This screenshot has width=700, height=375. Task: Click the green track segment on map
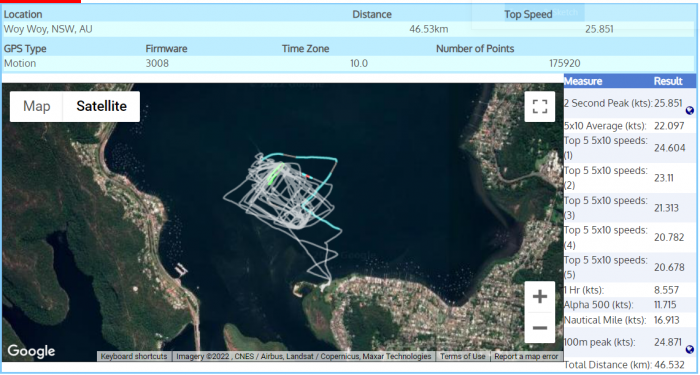[275, 174]
